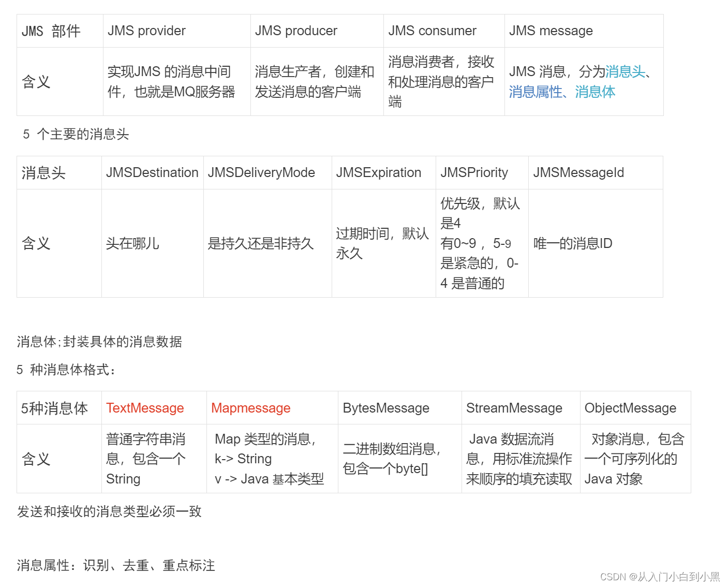The height and width of the screenshot is (587, 728).
Task: Click the cell '是持久还是非持久'
Action: tap(268, 243)
